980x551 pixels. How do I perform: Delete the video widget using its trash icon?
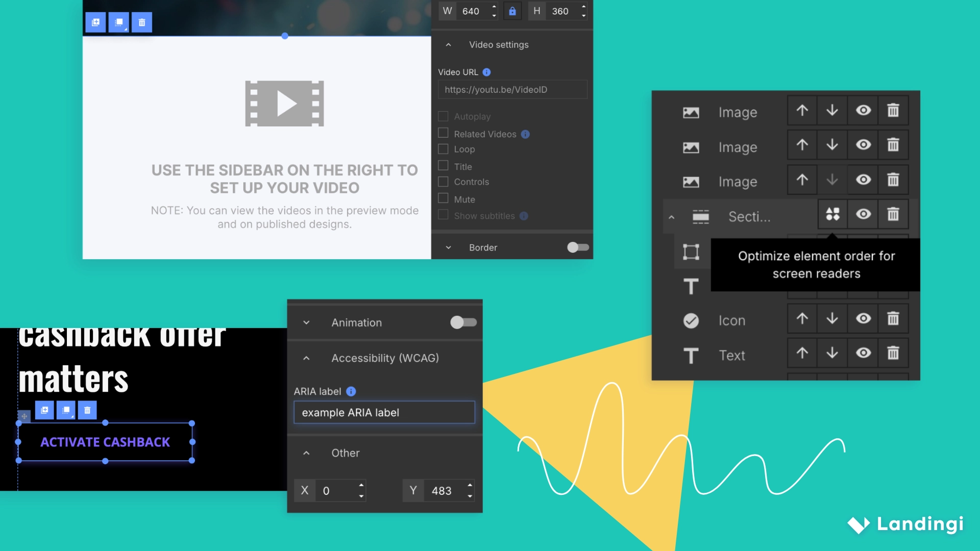(x=141, y=22)
